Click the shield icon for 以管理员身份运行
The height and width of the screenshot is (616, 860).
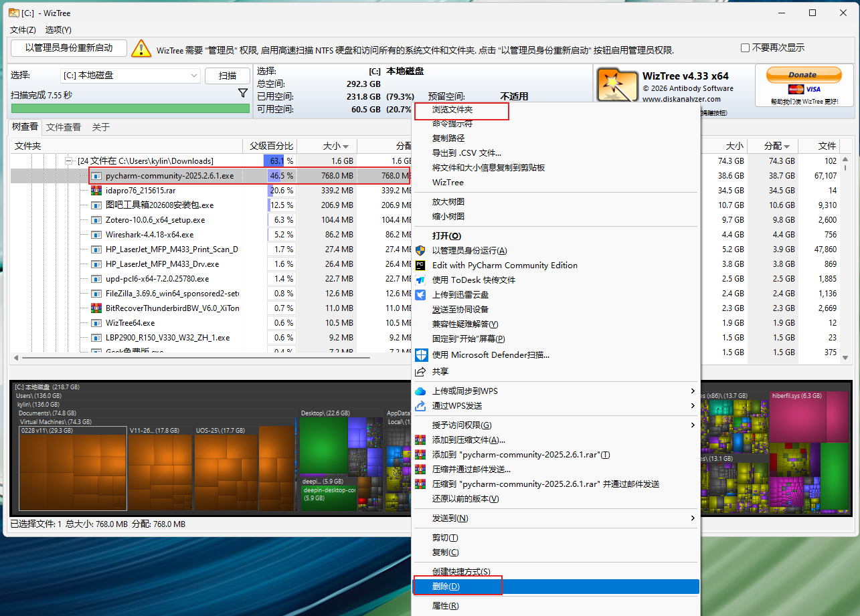click(x=421, y=250)
